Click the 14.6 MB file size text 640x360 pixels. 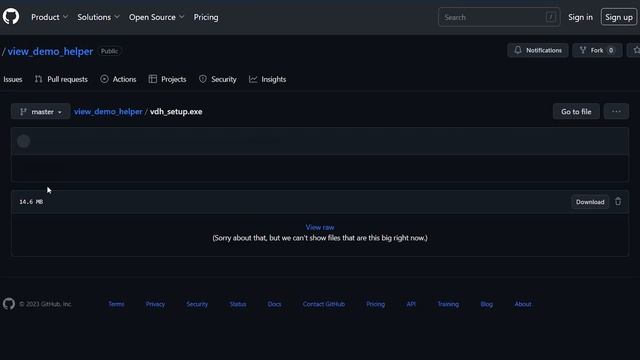click(31, 202)
